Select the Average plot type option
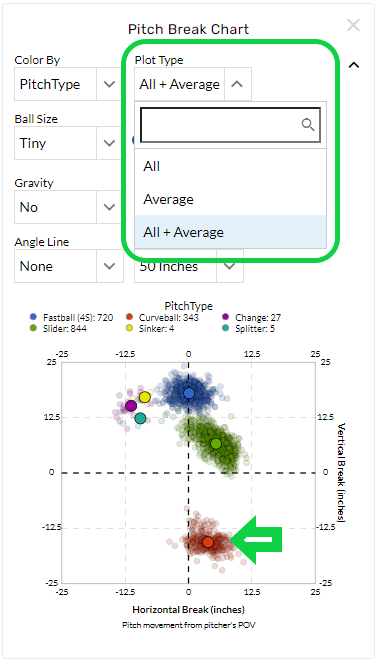 (230, 199)
